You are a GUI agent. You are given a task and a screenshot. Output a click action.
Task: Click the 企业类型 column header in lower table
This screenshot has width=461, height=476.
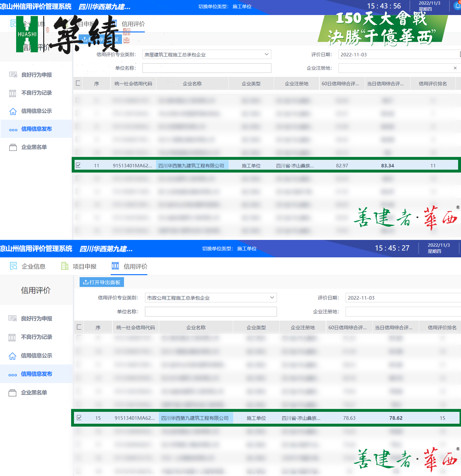256,327
